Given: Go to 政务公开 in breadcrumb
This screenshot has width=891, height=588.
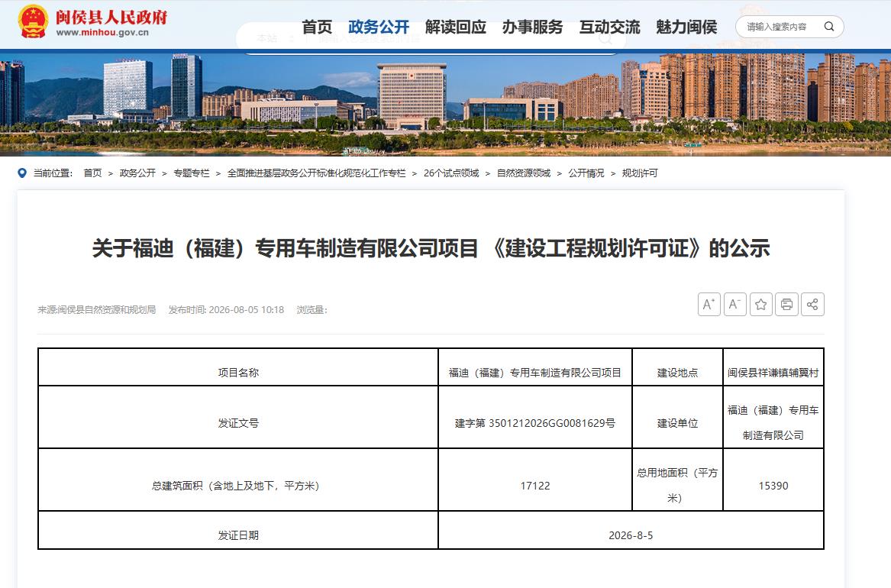Looking at the screenshot, I should (137, 173).
